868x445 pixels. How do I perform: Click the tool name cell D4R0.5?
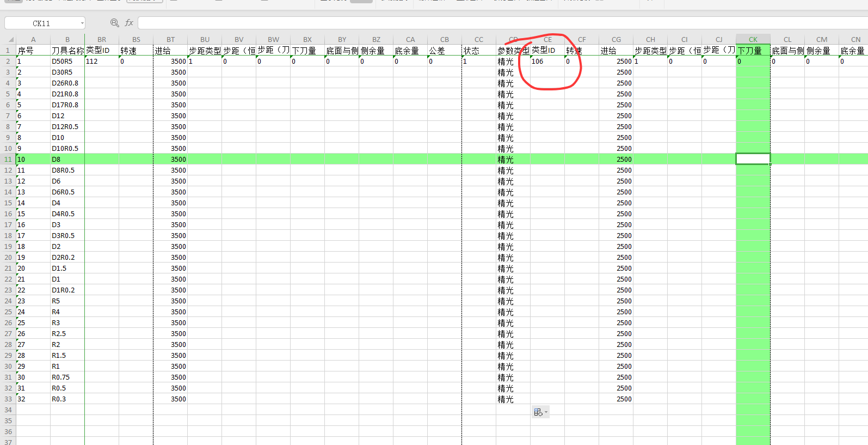[x=67, y=214]
